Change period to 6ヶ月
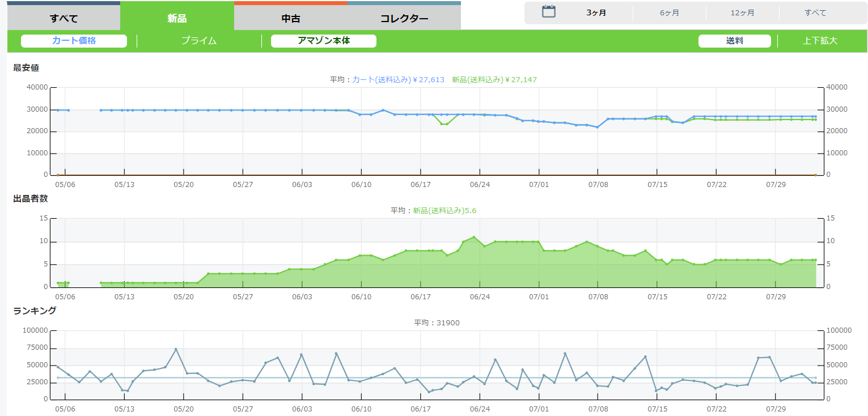The width and height of the screenshot is (868, 416). [670, 12]
